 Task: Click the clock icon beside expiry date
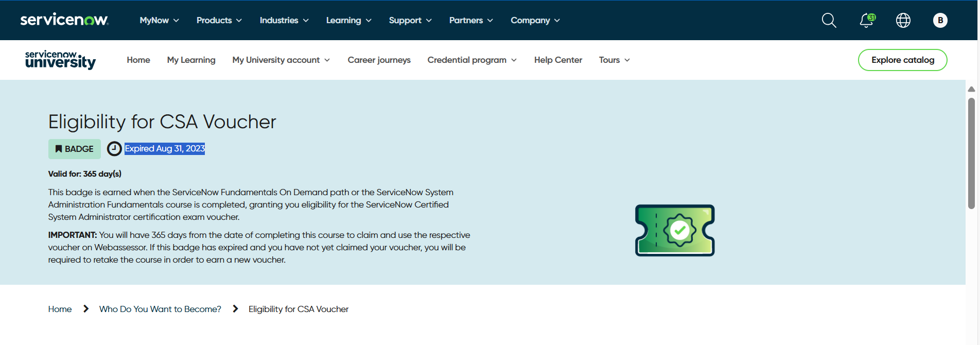tap(114, 149)
